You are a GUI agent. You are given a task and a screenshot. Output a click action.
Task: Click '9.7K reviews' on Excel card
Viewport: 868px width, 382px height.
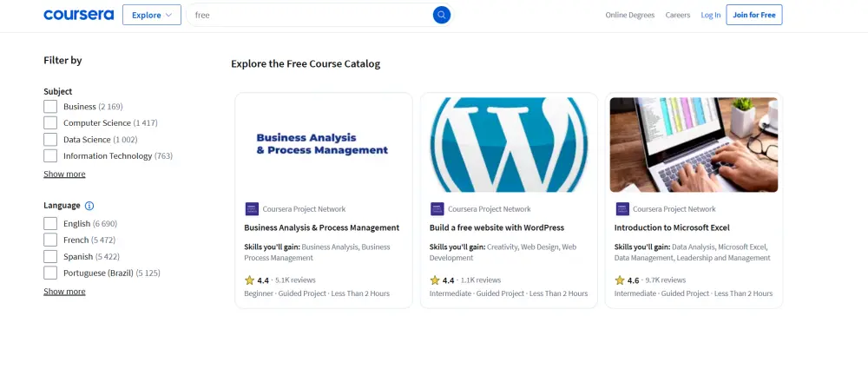point(666,280)
